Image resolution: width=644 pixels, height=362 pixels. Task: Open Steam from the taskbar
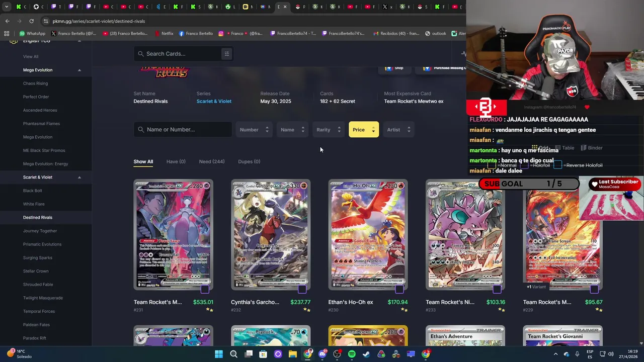coord(366,354)
